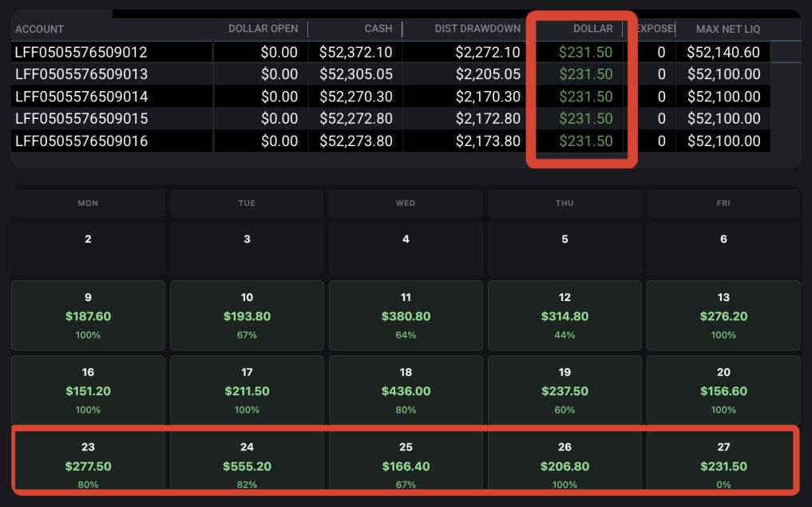The width and height of the screenshot is (812, 507).
Task: Open day 26 card showing $206.80
Action: click(x=564, y=461)
